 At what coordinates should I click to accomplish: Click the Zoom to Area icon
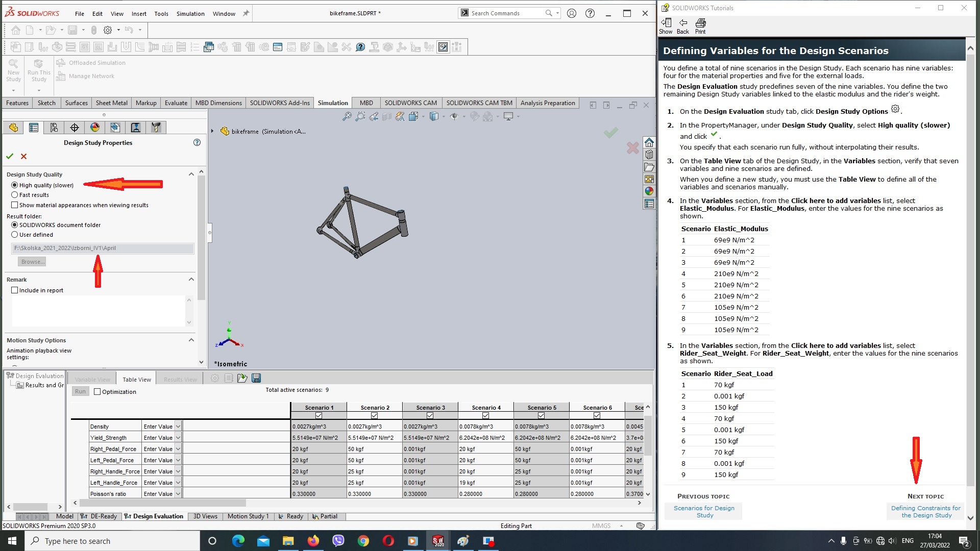pos(360,117)
